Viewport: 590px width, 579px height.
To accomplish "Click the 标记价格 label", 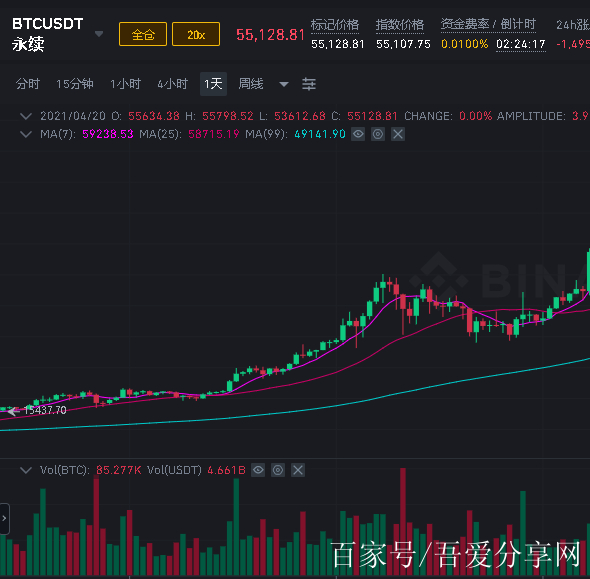I will [335, 25].
